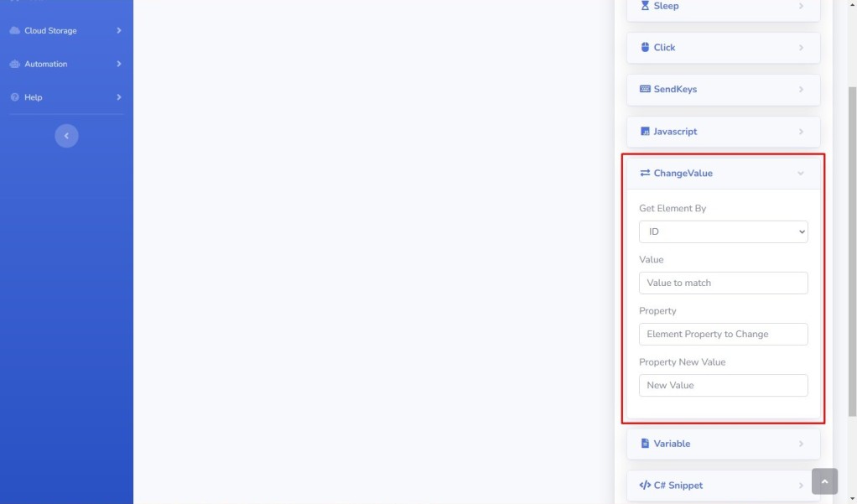Click the SendKeys action title

click(x=675, y=89)
